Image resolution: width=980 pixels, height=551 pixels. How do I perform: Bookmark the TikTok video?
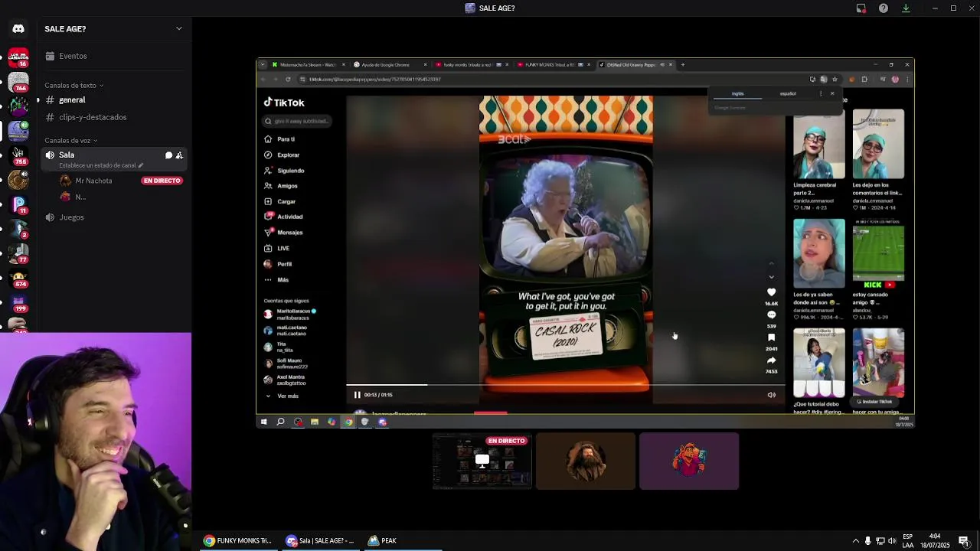point(771,337)
